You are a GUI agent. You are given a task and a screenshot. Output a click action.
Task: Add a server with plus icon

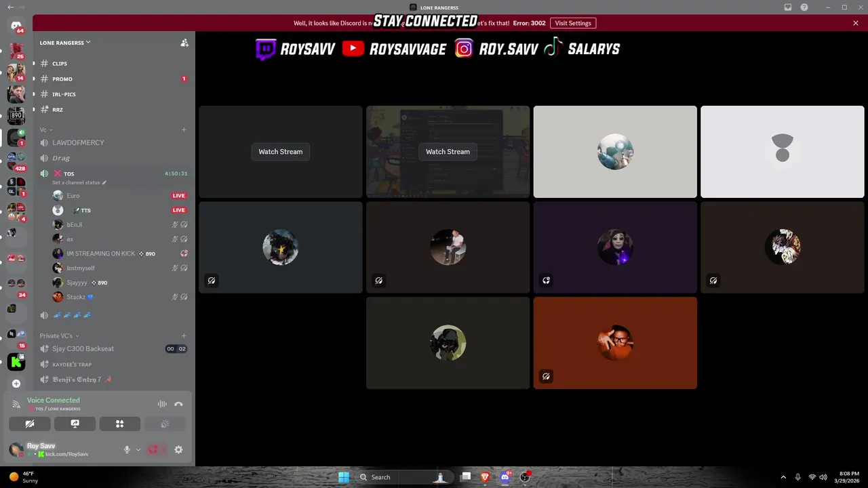coord(16,384)
